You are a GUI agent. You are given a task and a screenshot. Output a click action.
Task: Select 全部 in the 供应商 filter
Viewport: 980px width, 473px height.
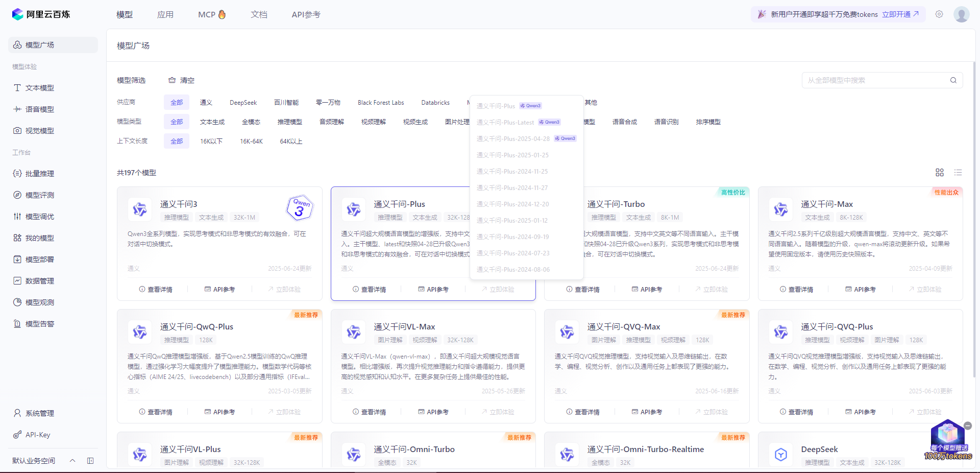pyautogui.click(x=177, y=103)
